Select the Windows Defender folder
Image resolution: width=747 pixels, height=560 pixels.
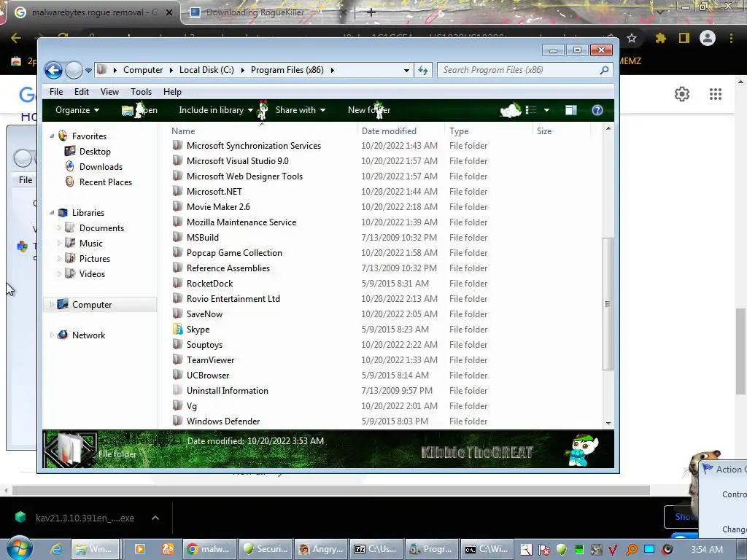click(223, 421)
